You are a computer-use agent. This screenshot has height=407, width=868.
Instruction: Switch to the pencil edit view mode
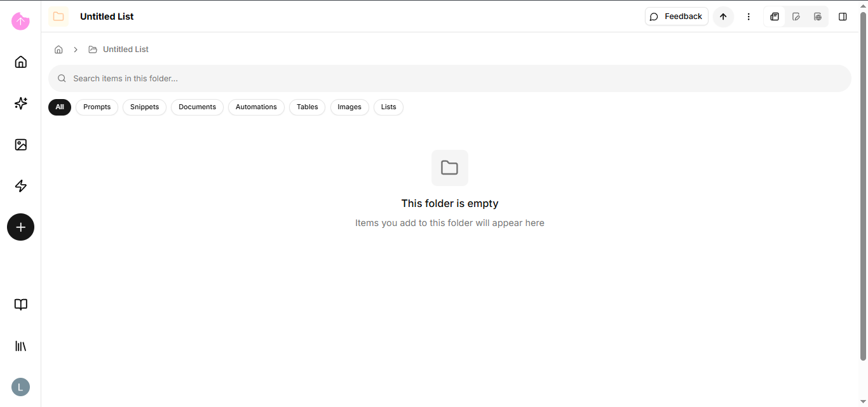[x=796, y=17]
